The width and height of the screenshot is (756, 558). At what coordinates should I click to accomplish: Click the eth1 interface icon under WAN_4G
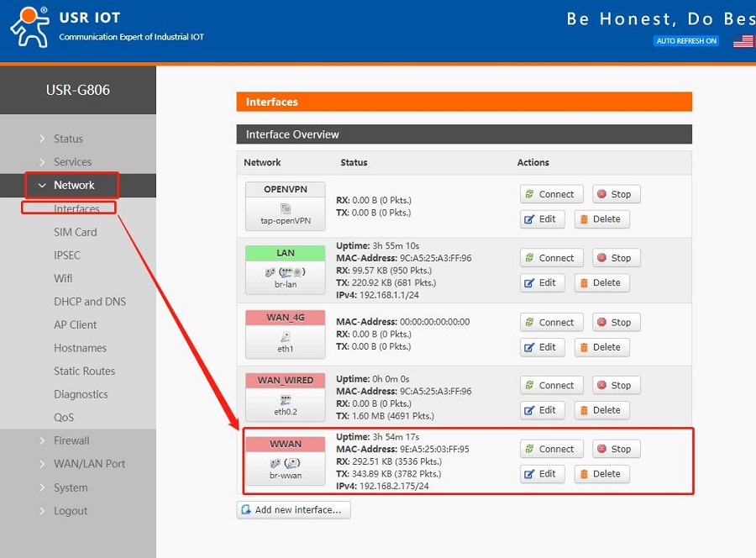point(286,337)
